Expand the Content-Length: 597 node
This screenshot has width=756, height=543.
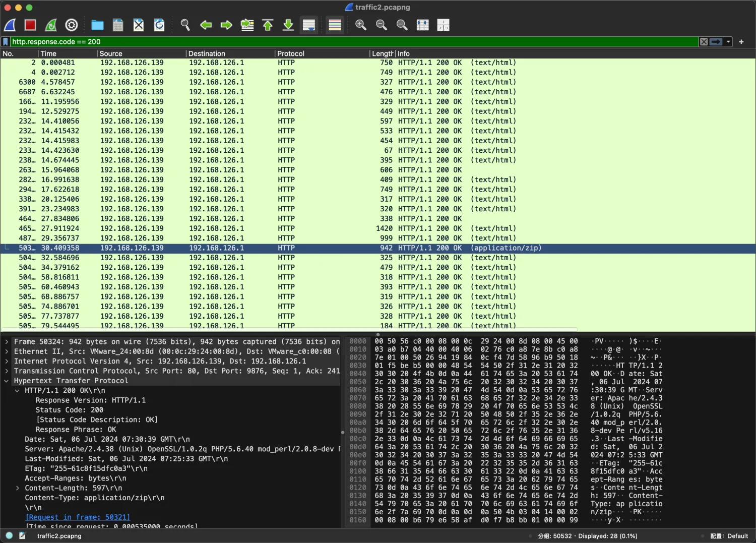[x=17, y=488]
